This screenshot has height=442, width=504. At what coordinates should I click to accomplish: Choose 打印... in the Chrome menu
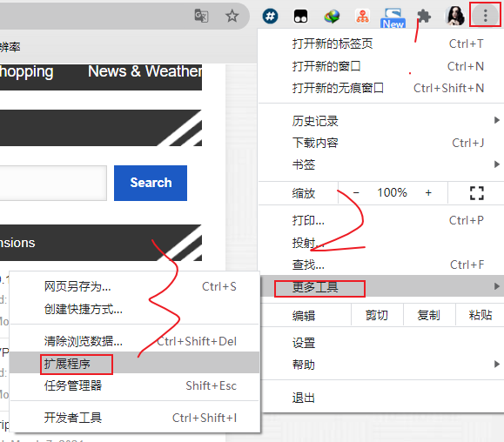[380, 221]
